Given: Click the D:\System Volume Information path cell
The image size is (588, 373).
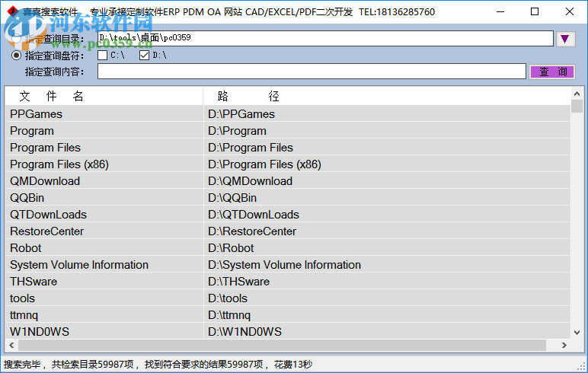Looking at the screenshot, I should 387,265.
